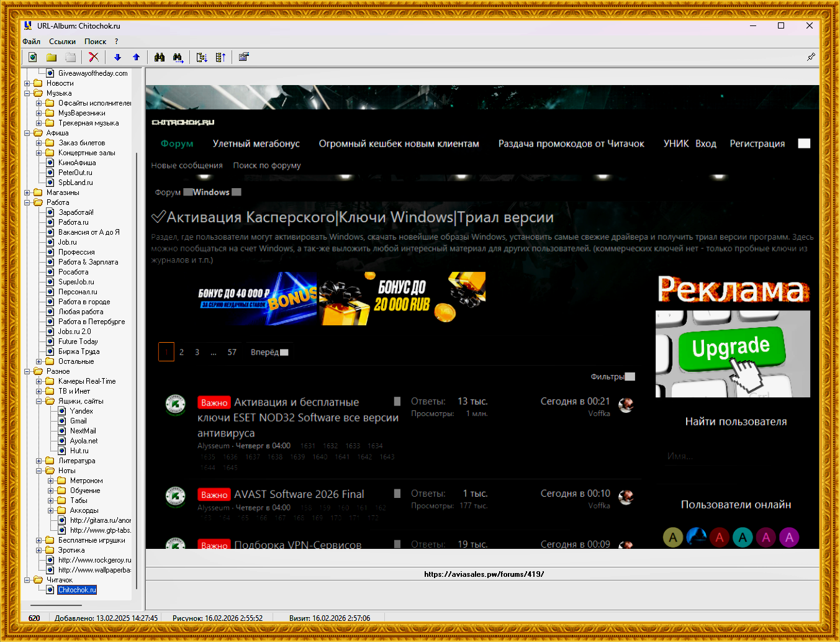Open the Новые сообщения link
The image size is (840, 642).
pyautogui.click(x=187, y=165)
